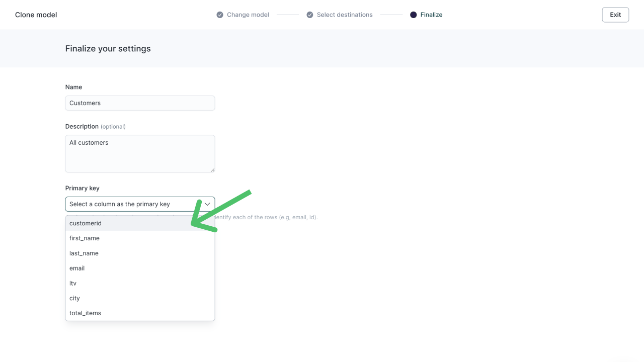This screenshot has width=644, height=362.
Task: Click the 'Finalize' step label
Action: pos(430,15)
